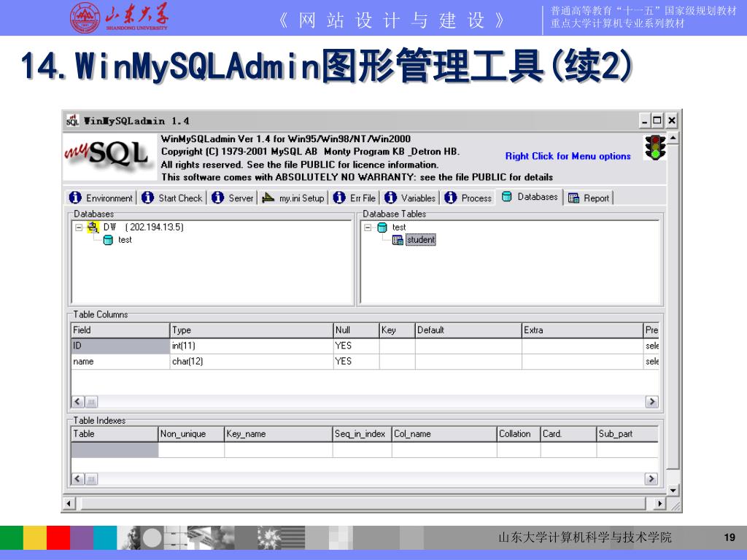The height and width of the screenshot is (560, 747).
Task: Switch to the Start Check tab
Action: (172, 198)
